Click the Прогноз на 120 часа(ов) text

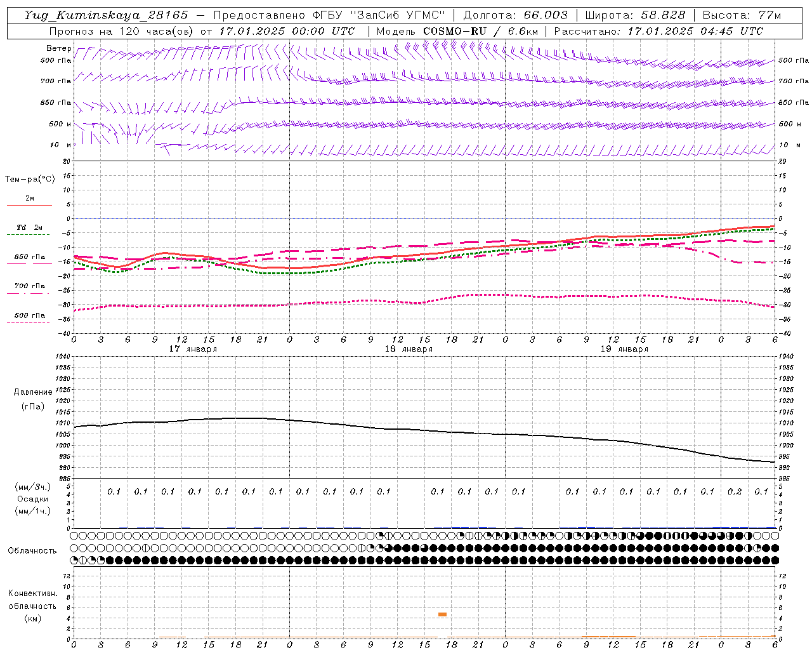(x=122, y=31)
